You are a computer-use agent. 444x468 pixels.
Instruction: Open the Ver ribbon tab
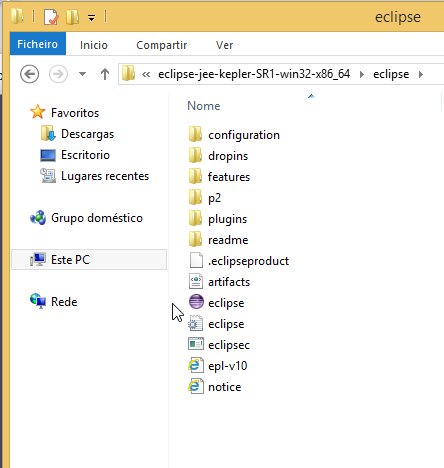click(224, 45)
